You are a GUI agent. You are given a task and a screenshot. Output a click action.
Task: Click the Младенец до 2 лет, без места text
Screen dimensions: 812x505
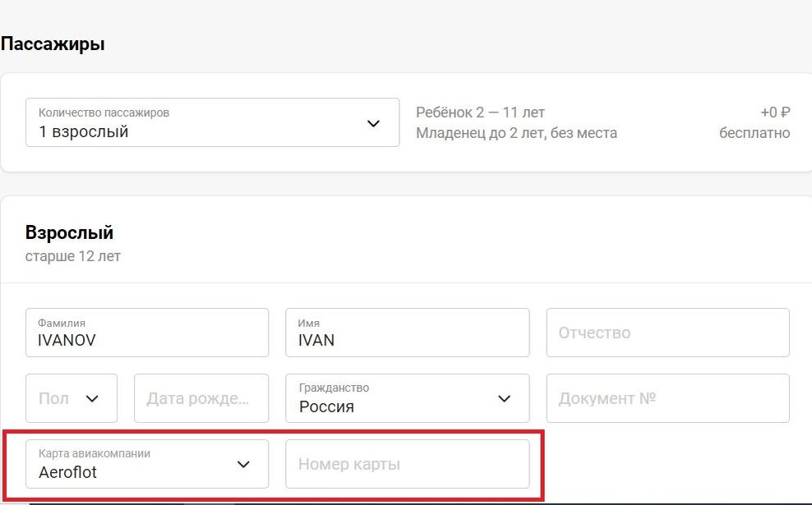pyautogui.click(x=516, y=133)
